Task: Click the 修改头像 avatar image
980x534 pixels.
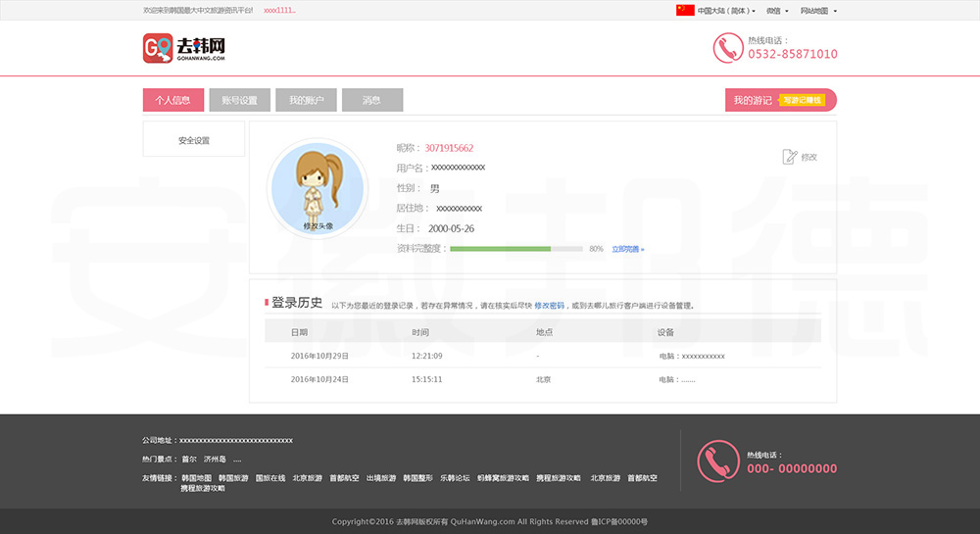Action: [317, 188]
